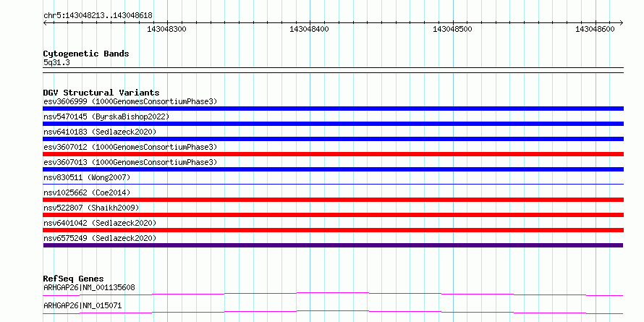The height and width of the screenshot is (322, 644).
Task: Click the purple bar under nsv6575249
Action: pyautogui.click(x=333, y=245)
